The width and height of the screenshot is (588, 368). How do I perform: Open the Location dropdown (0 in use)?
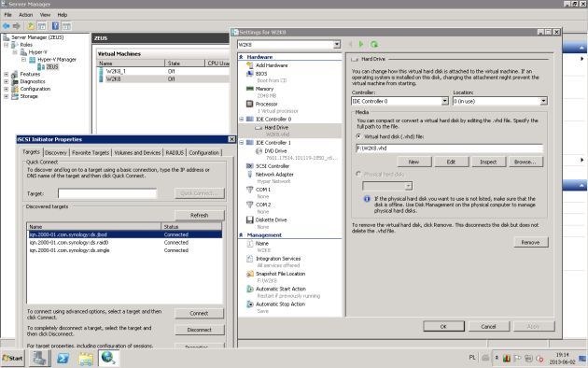tap(543, 101)
